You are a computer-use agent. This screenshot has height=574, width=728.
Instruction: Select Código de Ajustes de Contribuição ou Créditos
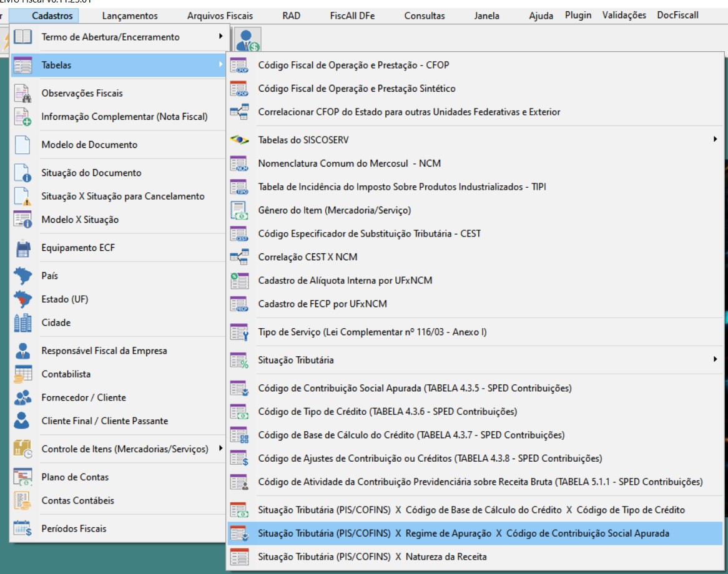(x=475, y=459)
